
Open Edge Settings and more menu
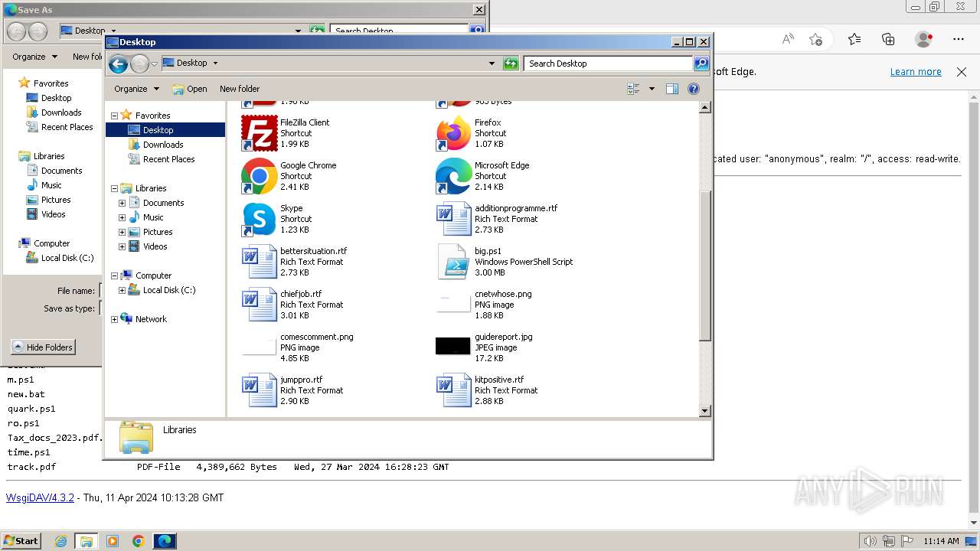point(959,39)
